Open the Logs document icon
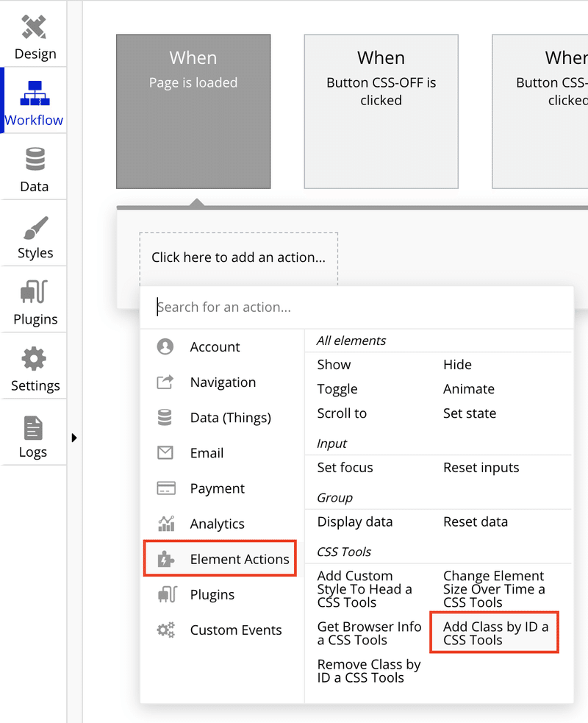 tap(33, 428)
